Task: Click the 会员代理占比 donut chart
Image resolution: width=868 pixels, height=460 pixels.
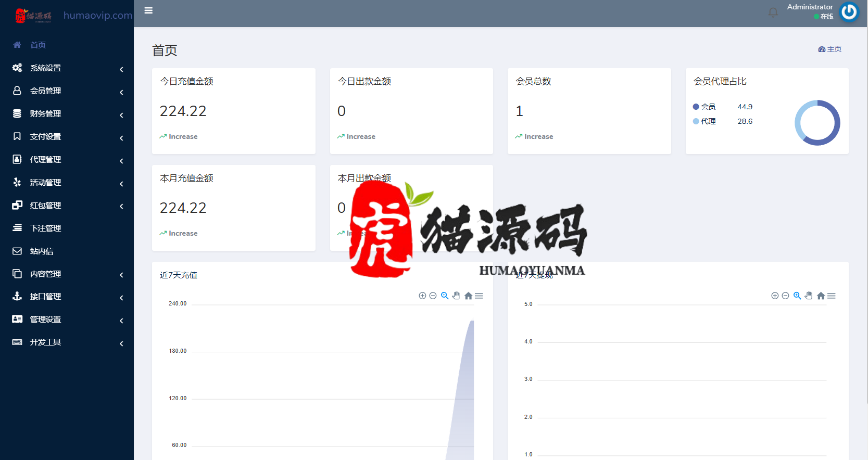Action: 817,123
